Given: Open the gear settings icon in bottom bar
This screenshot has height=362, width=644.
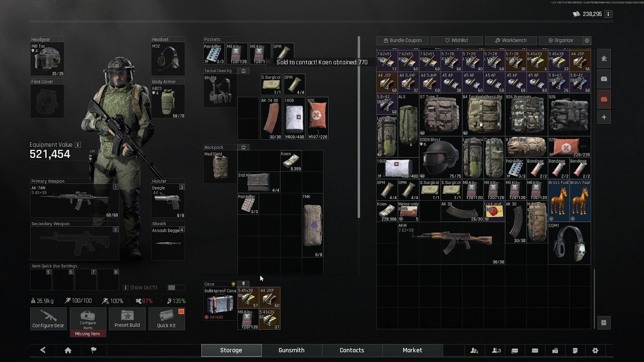Looking at the screenshot, I should pos(595,350).
